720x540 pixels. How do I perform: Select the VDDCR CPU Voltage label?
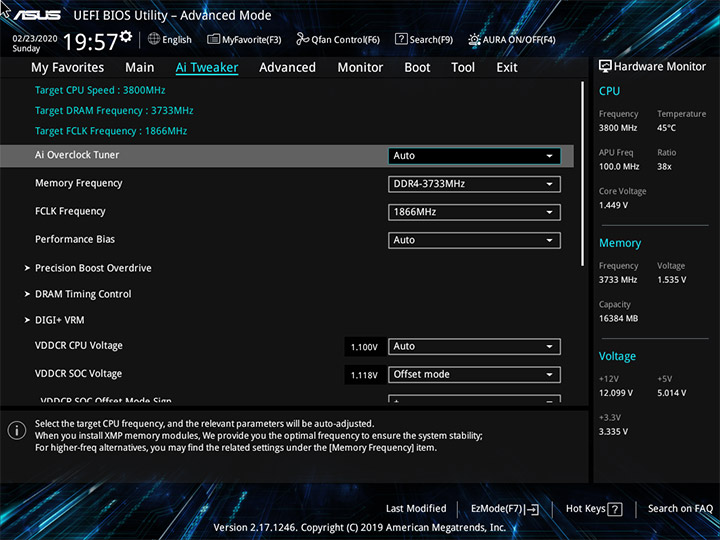tap(79, 345)
